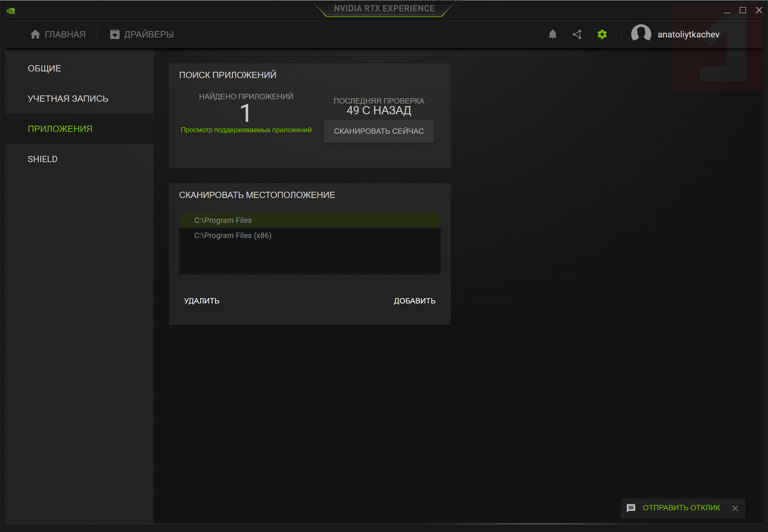
Task: Minimize the NVIDIA RTX Experience window
Action: (x=727, y=10)
